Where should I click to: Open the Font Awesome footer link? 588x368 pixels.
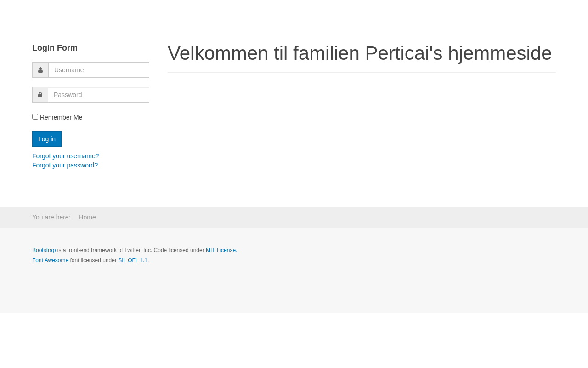(x=50, y=260)
